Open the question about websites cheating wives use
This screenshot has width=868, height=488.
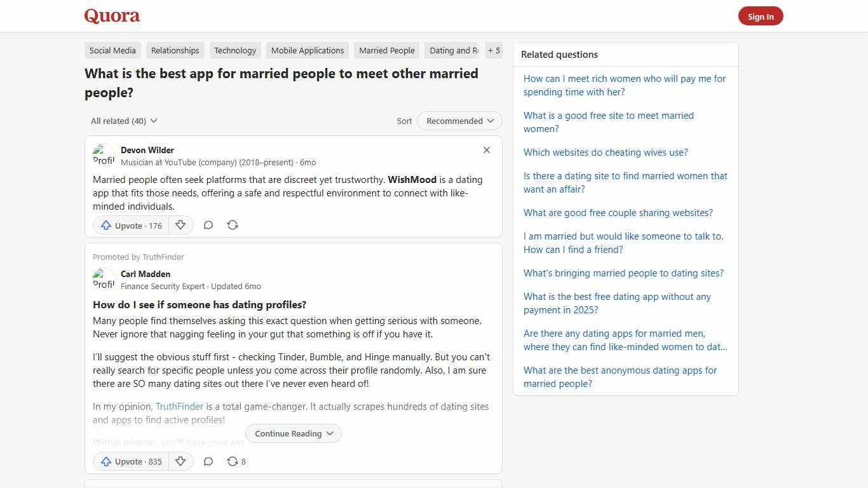click(606, 152)
